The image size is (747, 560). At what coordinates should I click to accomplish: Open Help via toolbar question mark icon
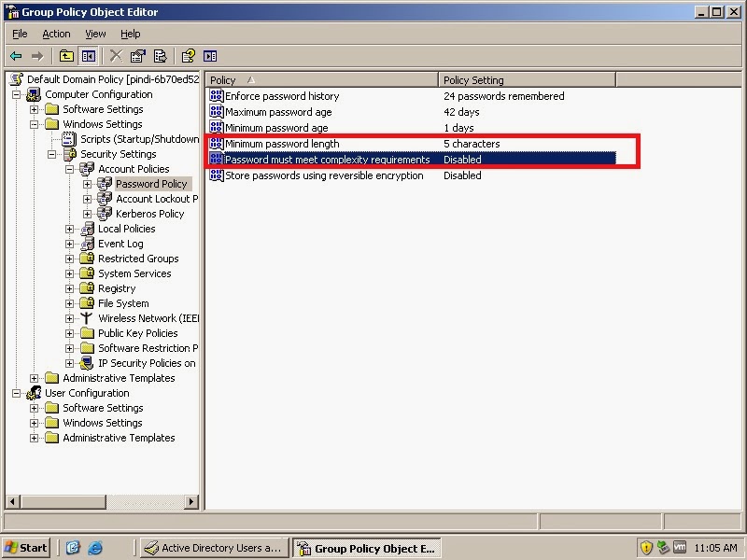click(189, 56)
